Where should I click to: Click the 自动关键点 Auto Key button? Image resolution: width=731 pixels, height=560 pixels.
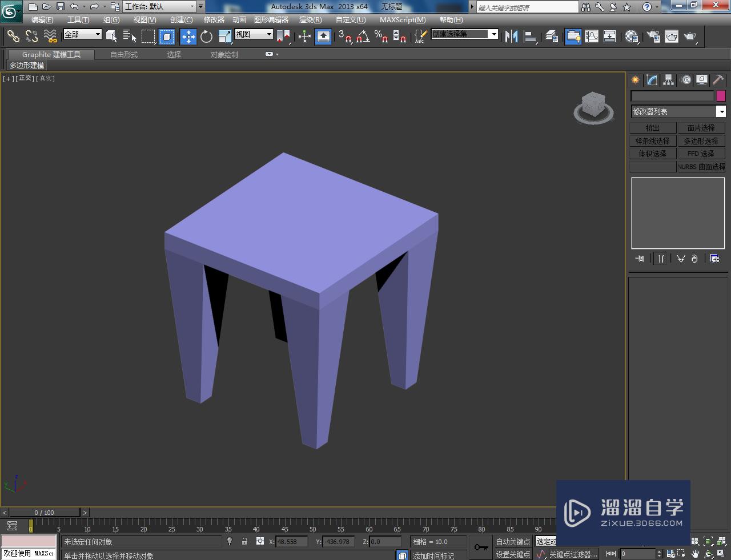(513, 541)
